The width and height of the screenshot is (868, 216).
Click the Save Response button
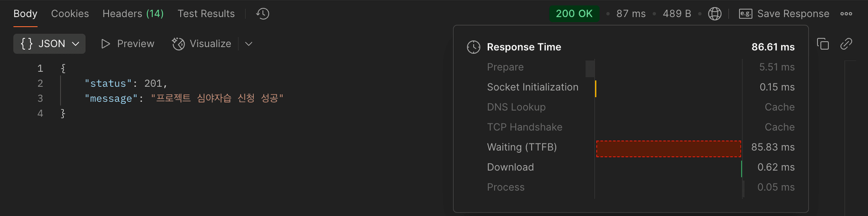point(784,14)
